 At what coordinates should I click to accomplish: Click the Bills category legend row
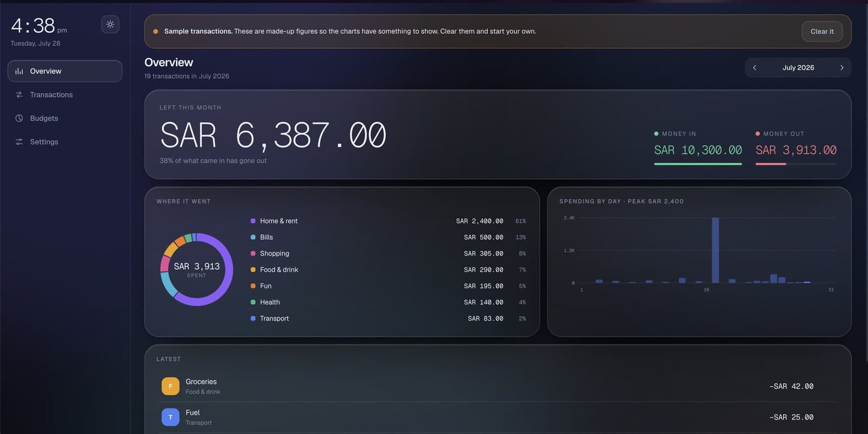click(x=388, y=237)
